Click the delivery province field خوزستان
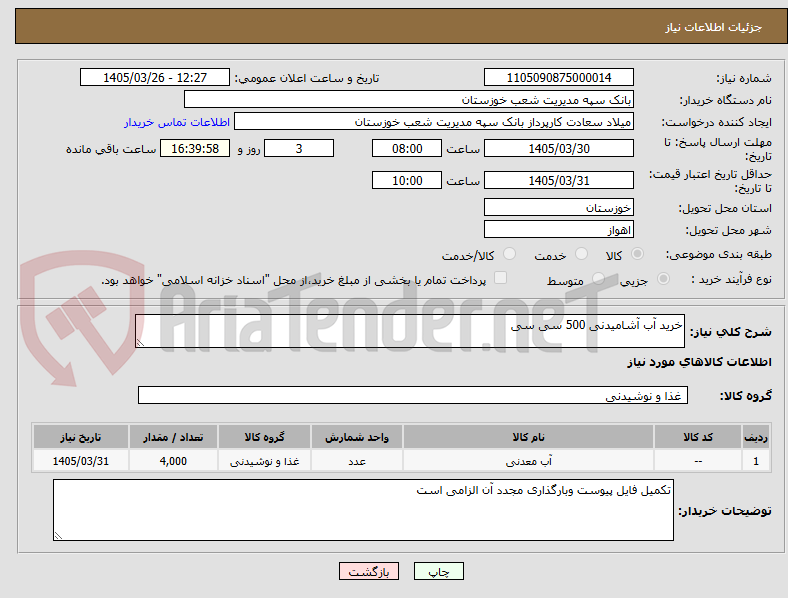 click(558, 208)
